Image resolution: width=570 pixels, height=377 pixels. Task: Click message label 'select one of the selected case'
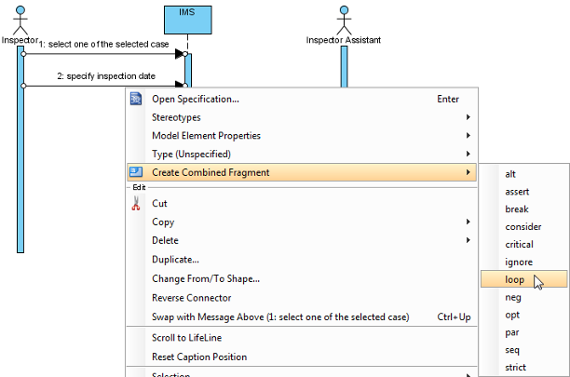tap(104, 44)
